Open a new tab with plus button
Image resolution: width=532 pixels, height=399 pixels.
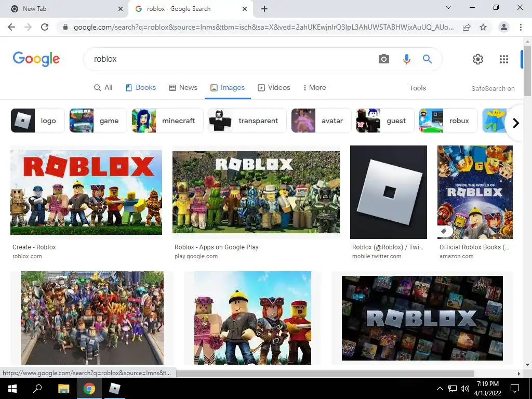(264, 9)
